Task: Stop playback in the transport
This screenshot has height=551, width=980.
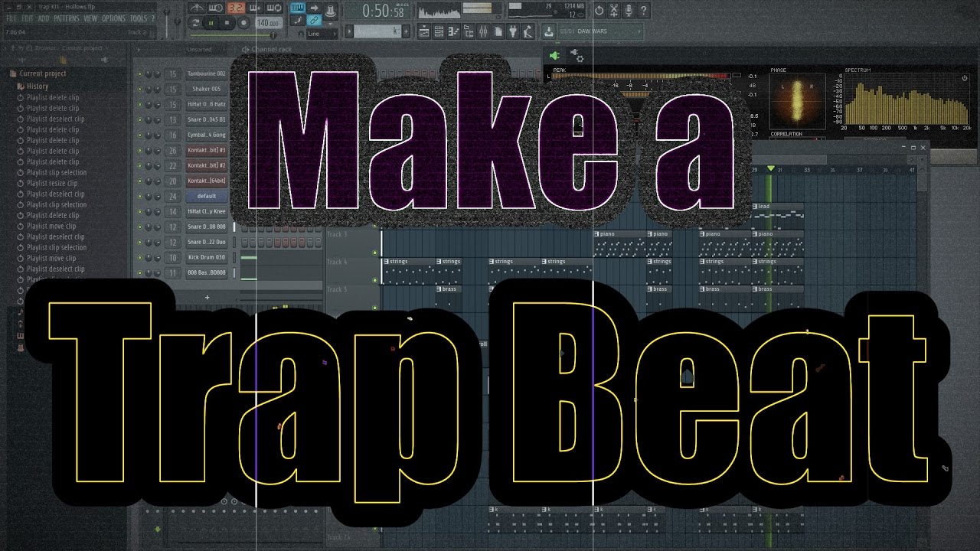Action: pyautogui.click(x=228, y=23)
